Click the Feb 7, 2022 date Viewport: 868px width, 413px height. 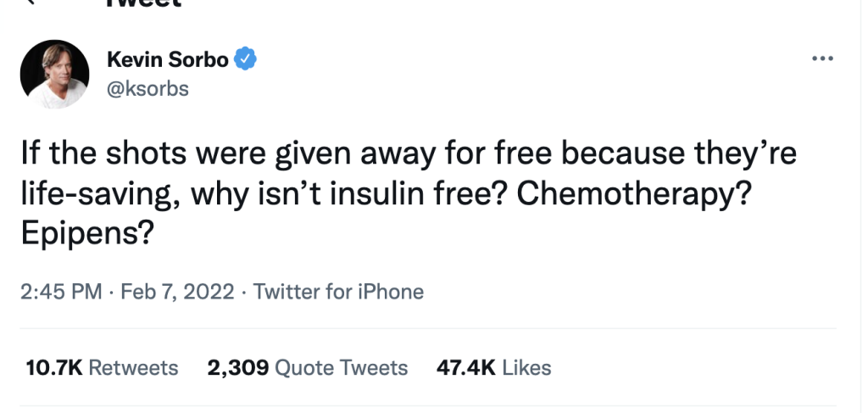tap(177, 293)
